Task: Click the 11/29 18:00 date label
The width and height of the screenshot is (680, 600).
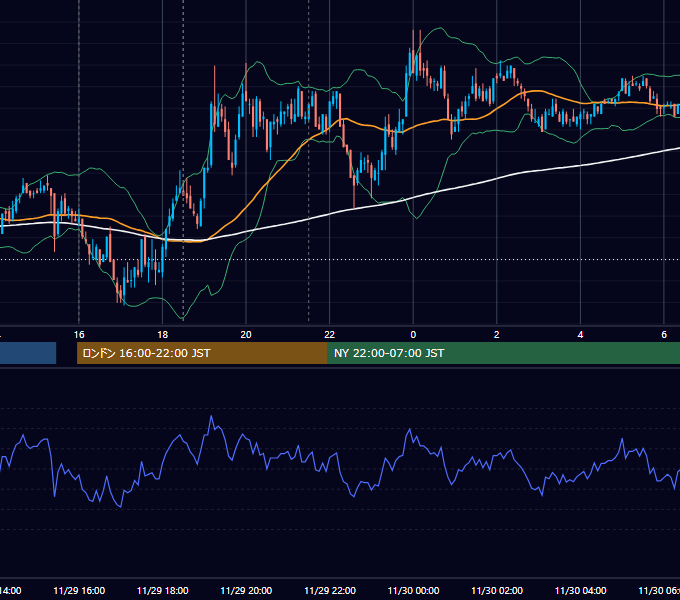Action: click(163, 590)
